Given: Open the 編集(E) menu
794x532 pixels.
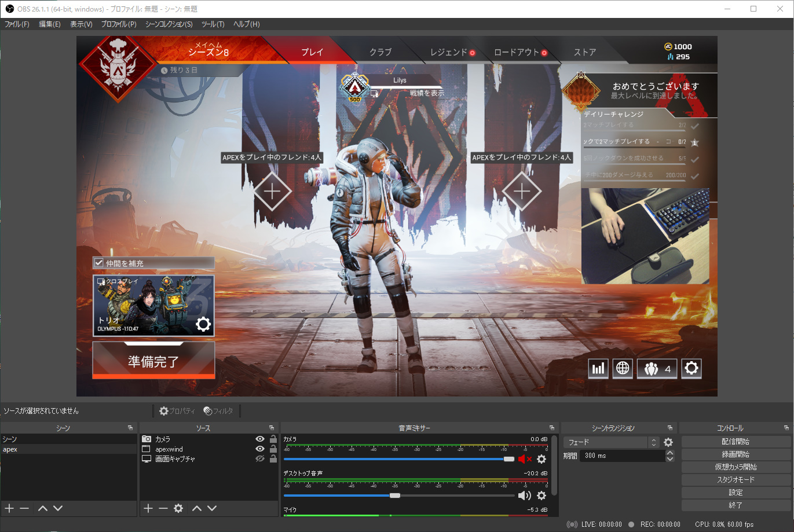Looking at the screenshot, I should 50,24.
